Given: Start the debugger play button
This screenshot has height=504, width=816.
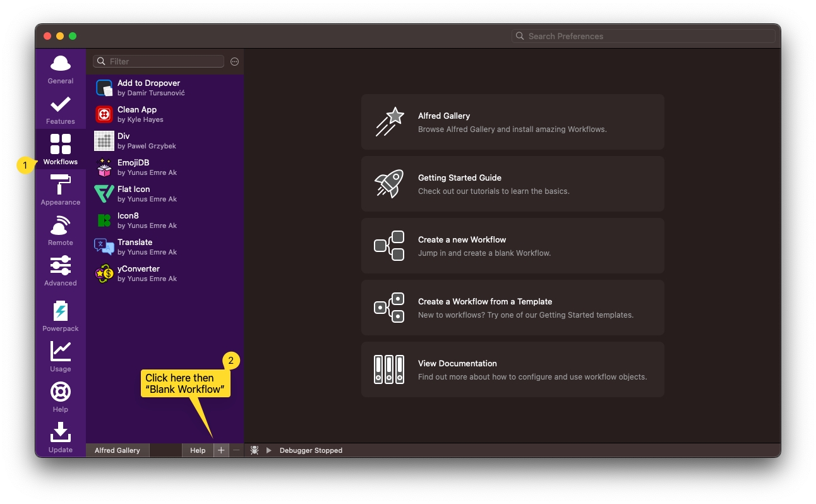Looking at the screenshot, I should [268, 450].
